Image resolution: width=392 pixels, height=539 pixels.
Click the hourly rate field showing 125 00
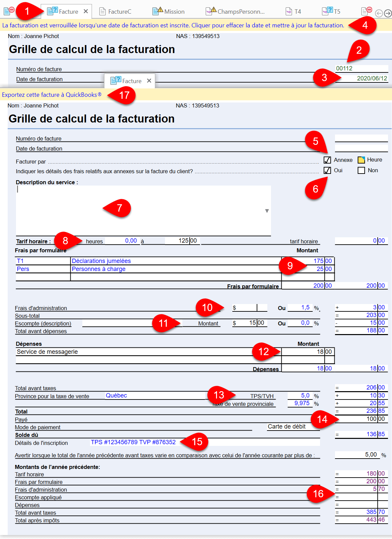[x=182, y=241]
